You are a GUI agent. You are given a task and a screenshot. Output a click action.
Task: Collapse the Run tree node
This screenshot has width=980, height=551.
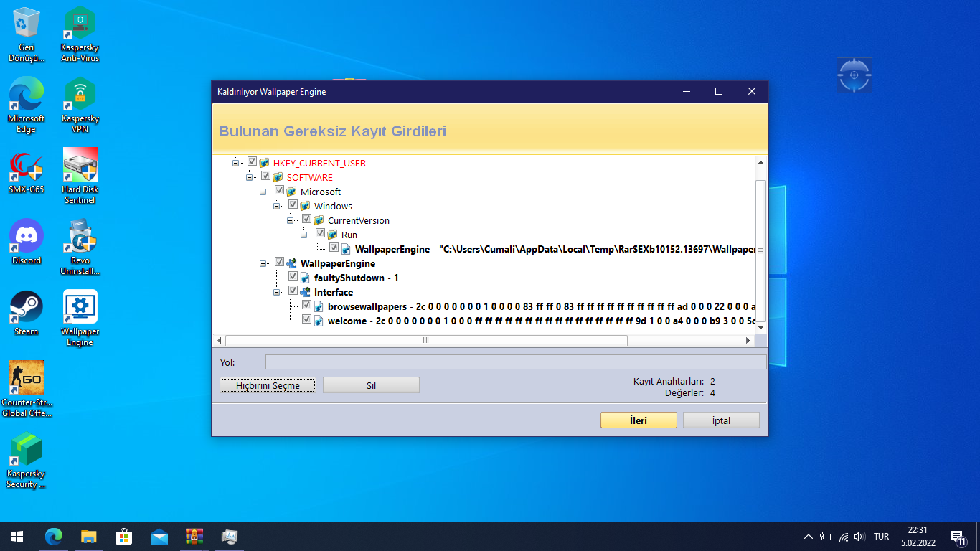(x=304, y=235)
